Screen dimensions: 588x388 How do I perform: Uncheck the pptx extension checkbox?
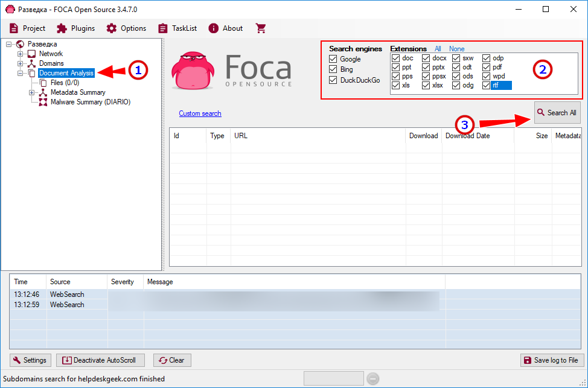pos(426,67)
